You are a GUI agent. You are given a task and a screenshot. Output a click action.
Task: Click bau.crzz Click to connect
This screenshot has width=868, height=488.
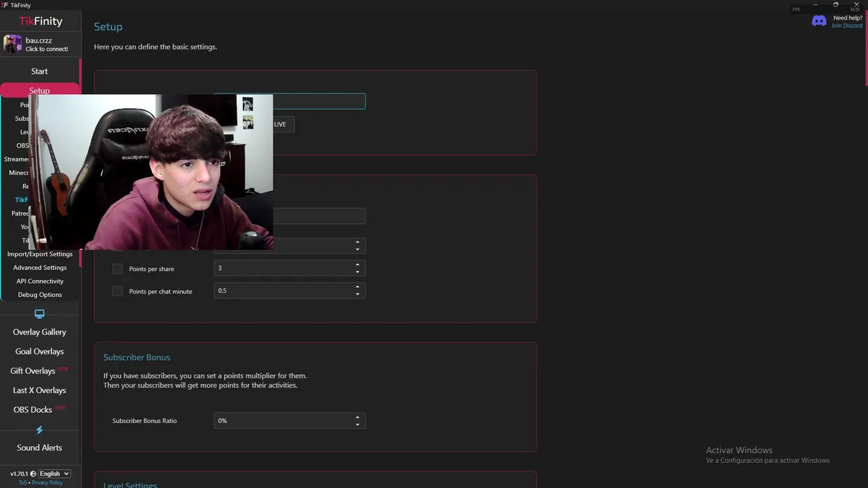(x=39, y=44)
